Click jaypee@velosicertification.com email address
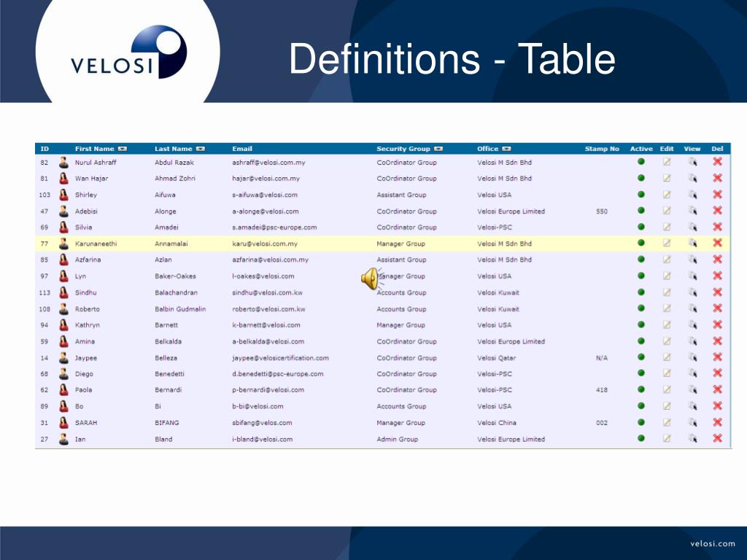 click(x=281, y=358)
